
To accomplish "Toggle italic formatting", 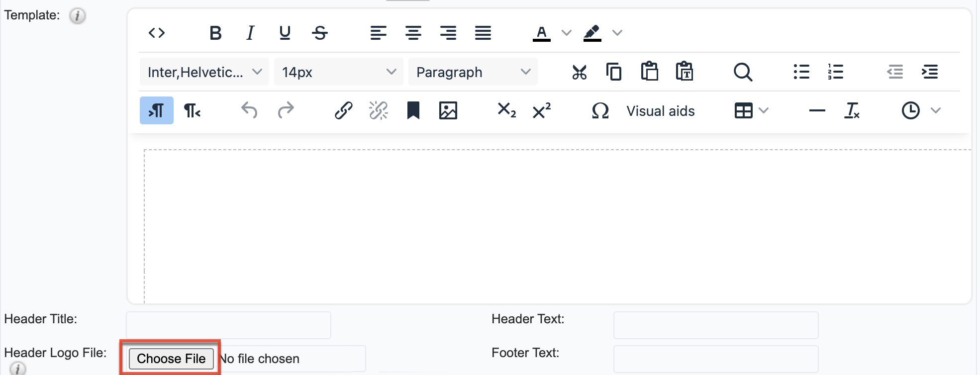I will (250, 33).
